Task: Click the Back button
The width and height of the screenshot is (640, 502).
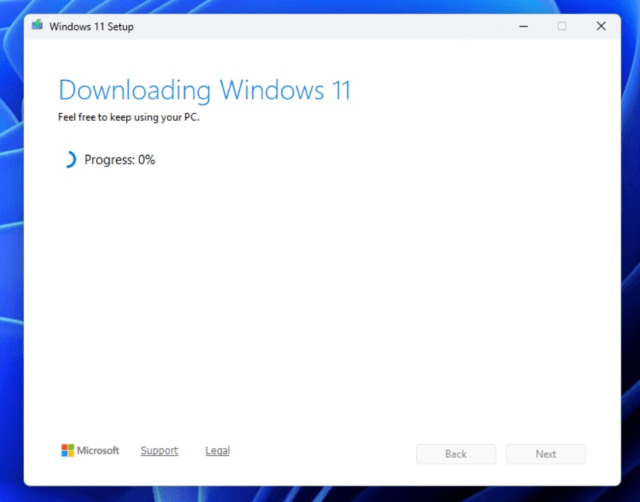Action: point(456,454)
